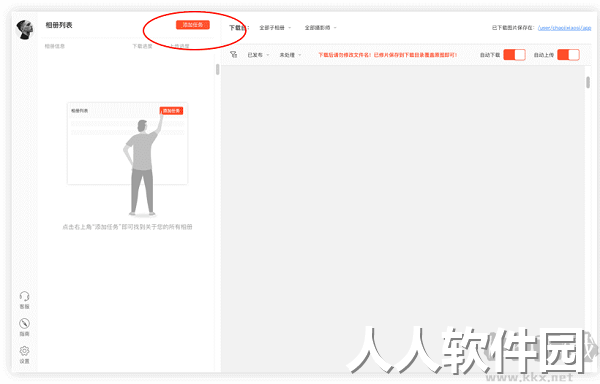The height and width of the screenshot is (384, 600).
Task: Click the 下载进度 column header
Action: pos(142,46)
